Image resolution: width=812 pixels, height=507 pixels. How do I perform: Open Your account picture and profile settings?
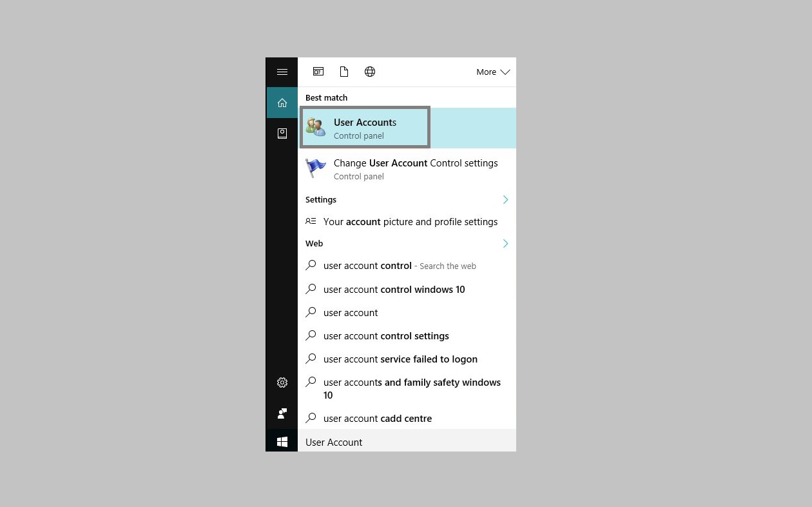coord(407,221)
